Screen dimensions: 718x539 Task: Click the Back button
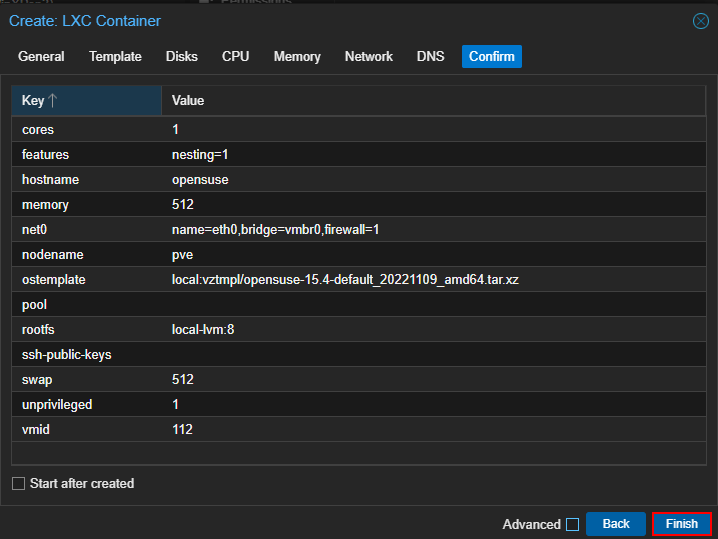pos(616,524)
